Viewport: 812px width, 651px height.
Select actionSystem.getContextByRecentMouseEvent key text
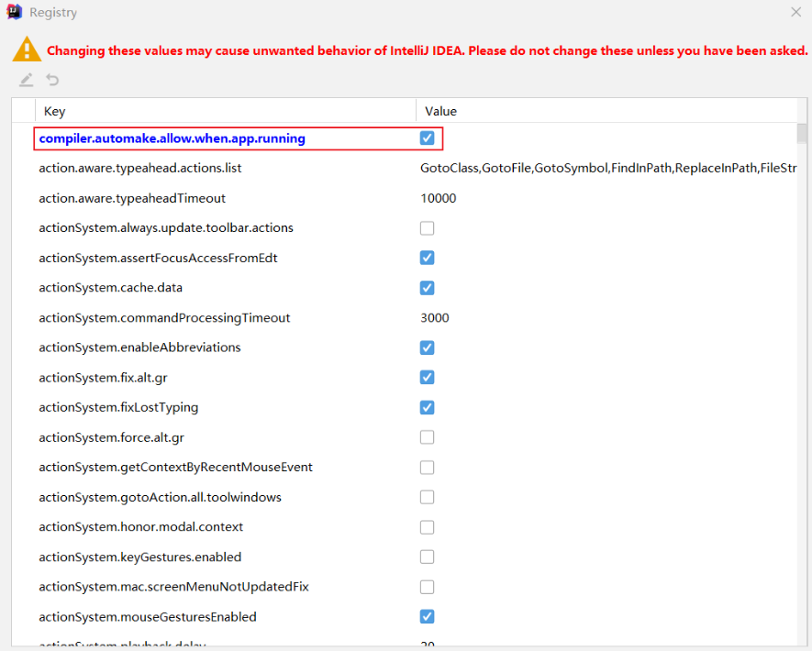(x=175, y=468)
